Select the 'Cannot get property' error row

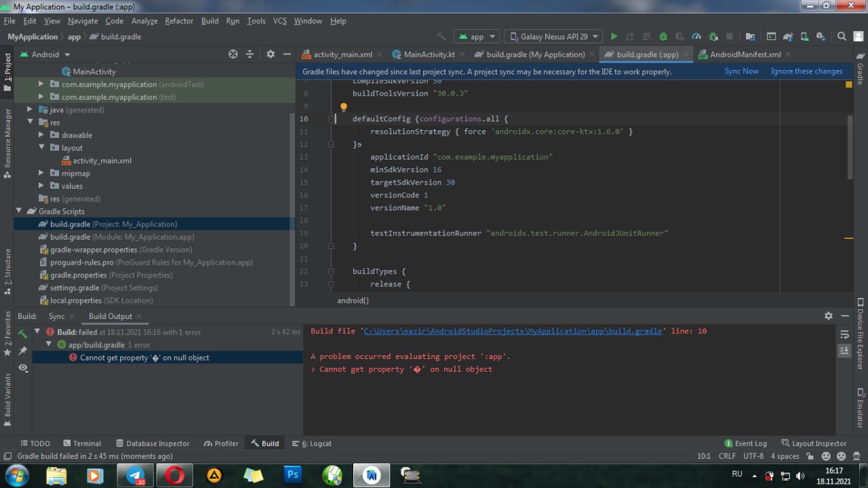(167, 358)
